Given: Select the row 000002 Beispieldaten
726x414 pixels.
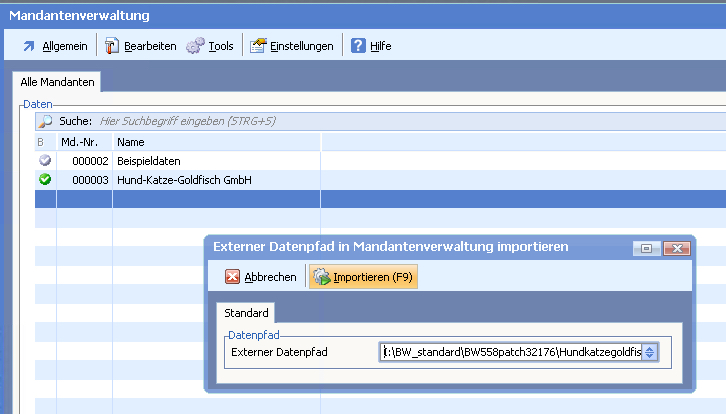Looking at the screenshot, I should [x=148, y=161].
